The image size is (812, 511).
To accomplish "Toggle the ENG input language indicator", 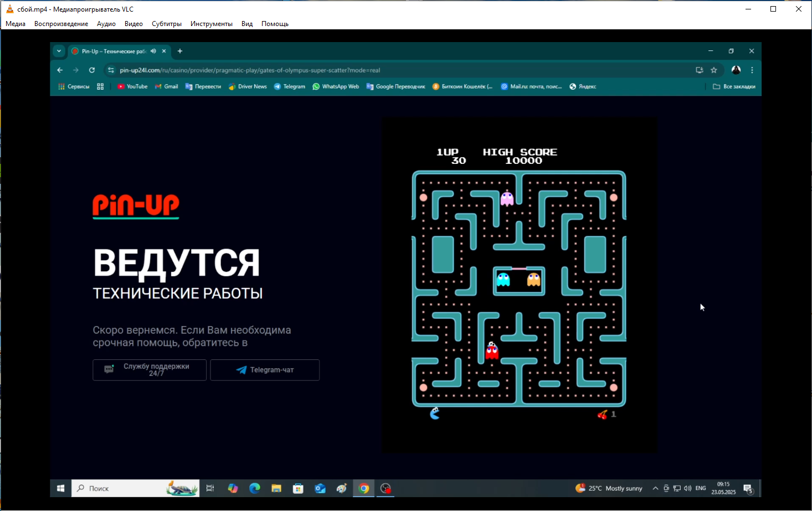I will tap(701, 488).
